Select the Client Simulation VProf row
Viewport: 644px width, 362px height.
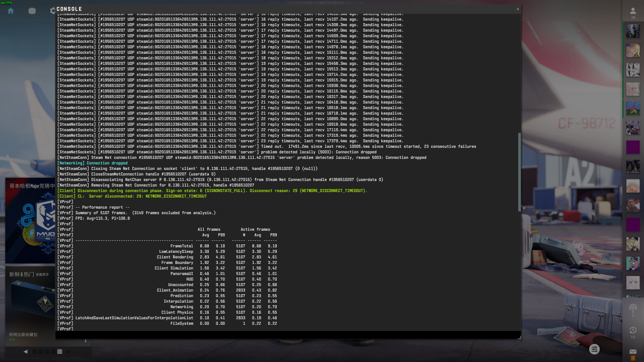pyautogui.click(x=167, y=268)
